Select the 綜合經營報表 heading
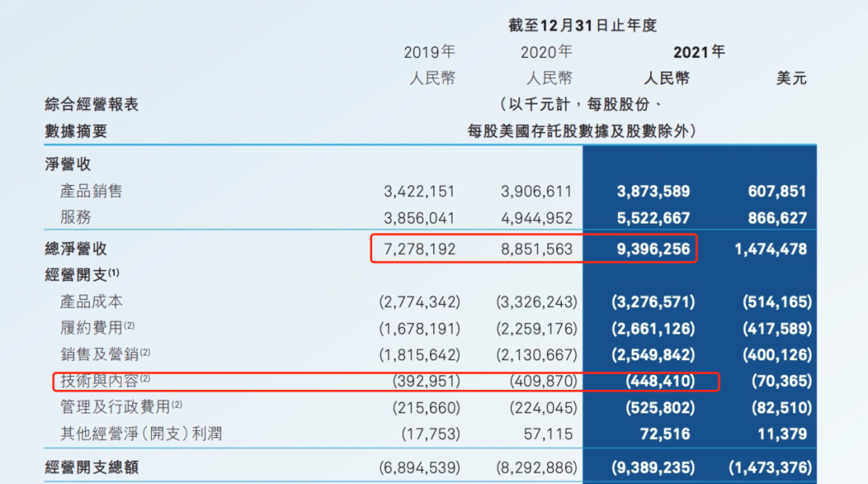The height and width of the screenshot is (484, 868). click(92, 104)
